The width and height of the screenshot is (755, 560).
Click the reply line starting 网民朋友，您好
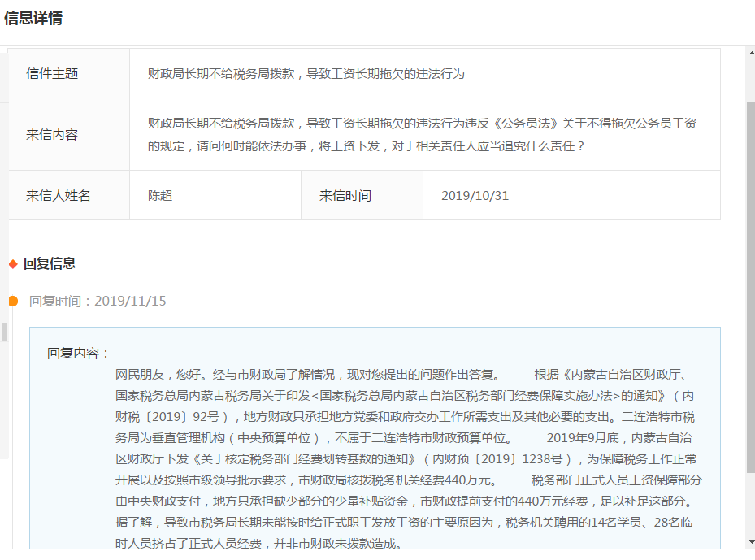tap(404, 375)
